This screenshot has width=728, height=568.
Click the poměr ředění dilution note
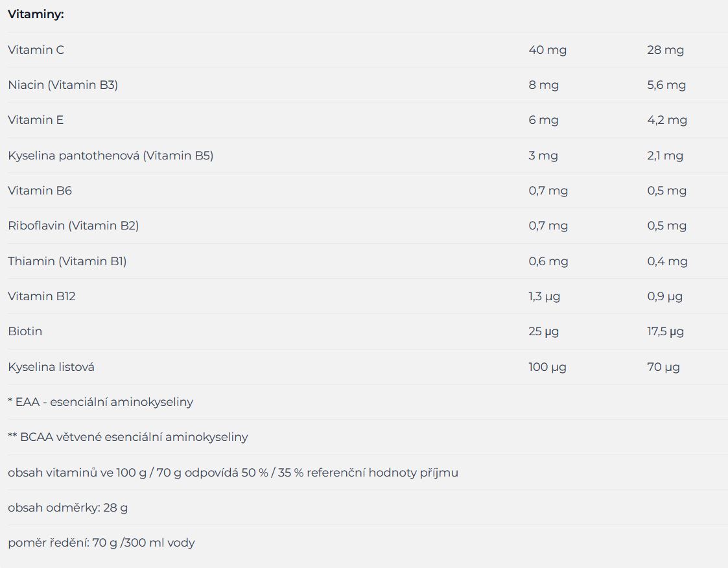101,543
